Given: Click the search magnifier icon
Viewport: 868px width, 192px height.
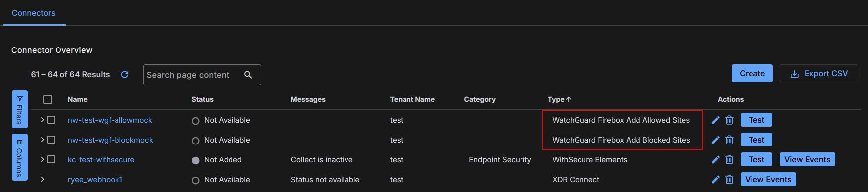Looking at the screenshot, I should tap(248, 75).
